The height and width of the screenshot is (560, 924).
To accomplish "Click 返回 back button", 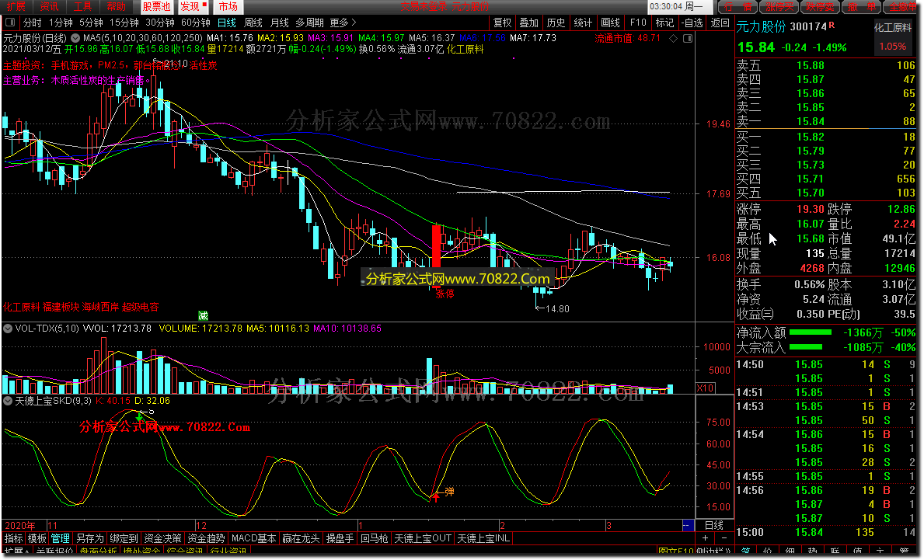I will point(720,23).
